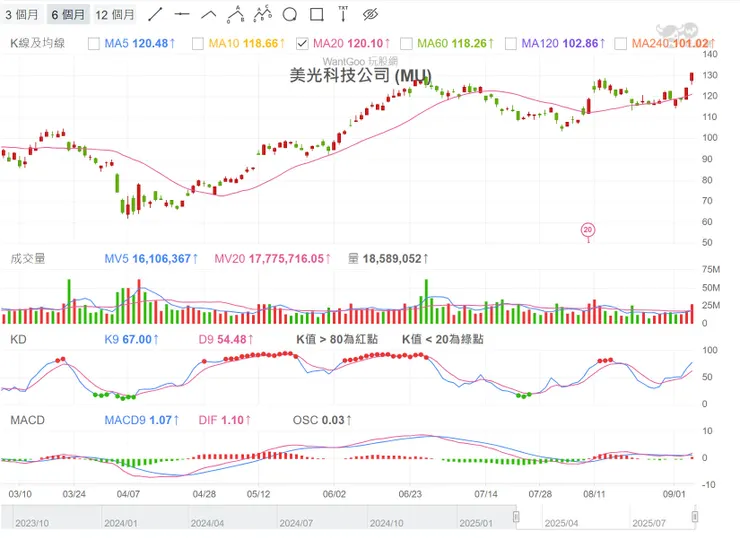Switch to the 12 個月 range tab
Screen dimensions: 740x538
tap(115, 15)
